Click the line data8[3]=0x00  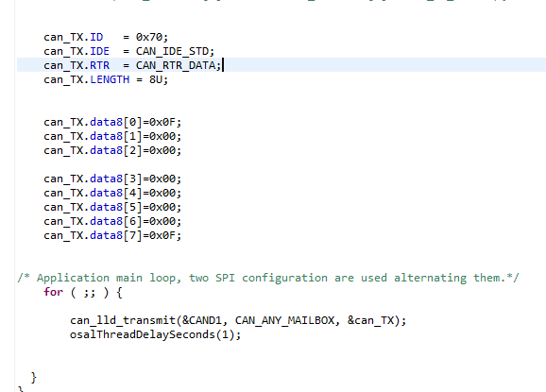pyautogui.click(x=112, y=179)
